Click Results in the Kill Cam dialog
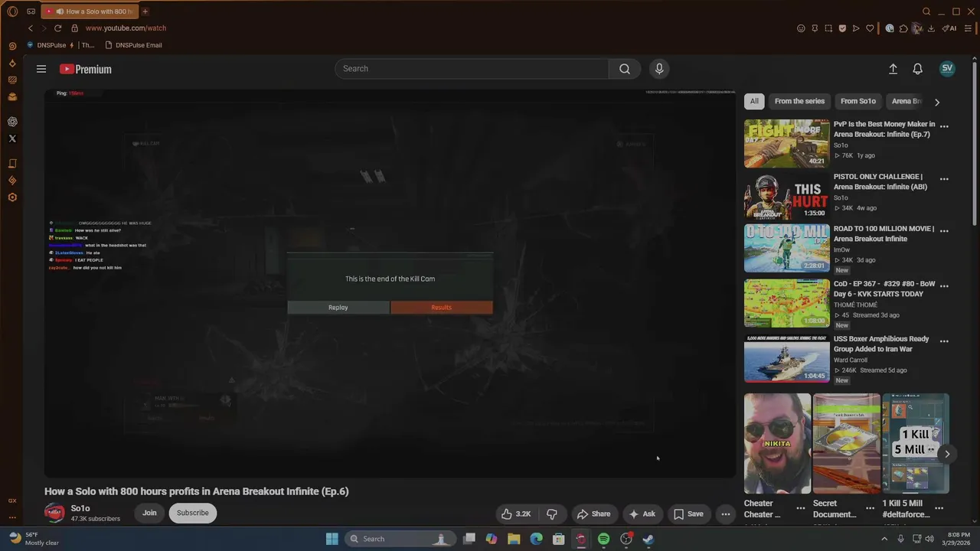This screenshot has height=551, width=980. click(x=441, y=308)
